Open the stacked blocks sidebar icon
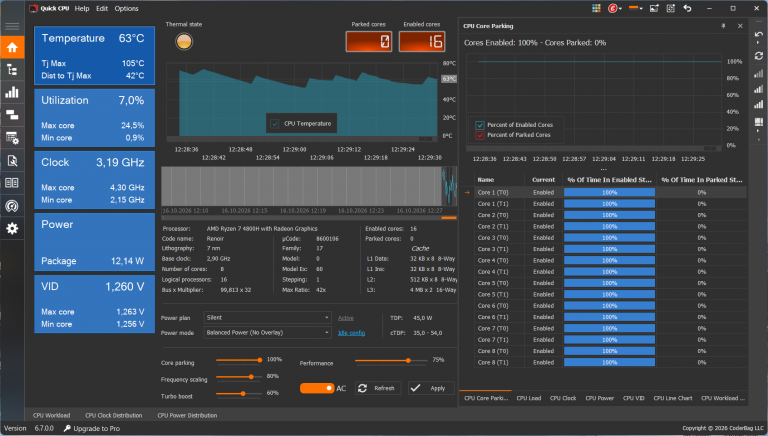This screenshot has width=768, height=436. coord(12,115)
